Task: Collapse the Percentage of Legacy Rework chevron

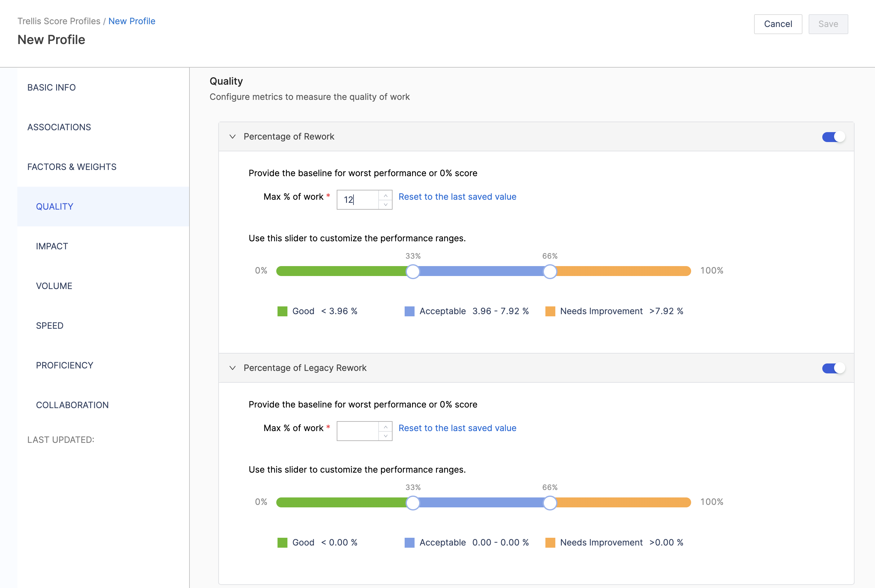Action: tap(233, 368)
